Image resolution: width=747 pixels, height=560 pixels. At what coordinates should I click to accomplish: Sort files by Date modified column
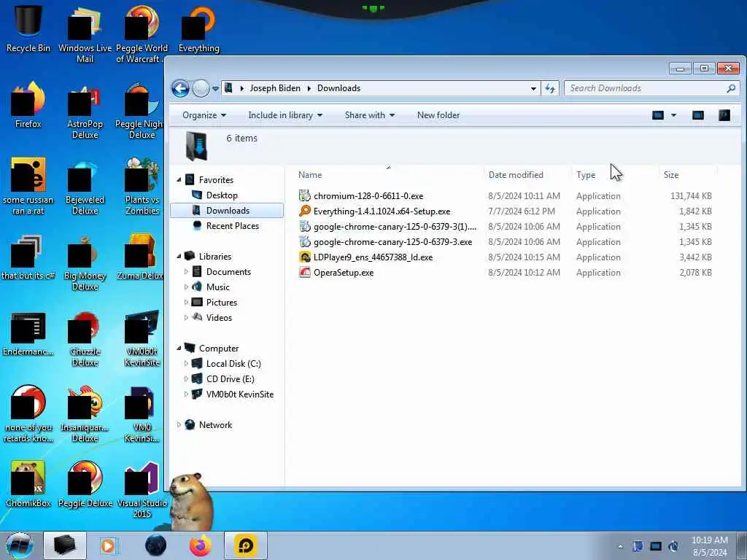(x=516, y=175)
